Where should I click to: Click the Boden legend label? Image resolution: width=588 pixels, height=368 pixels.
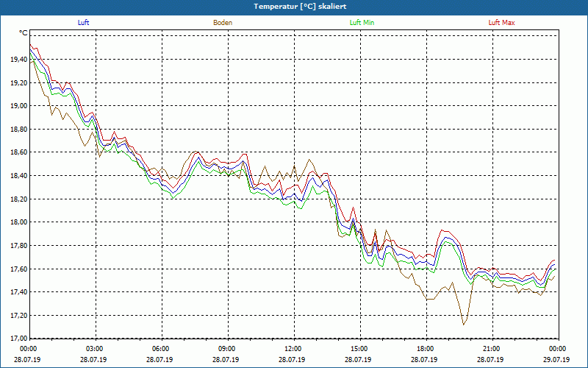[x=223, y=23]
